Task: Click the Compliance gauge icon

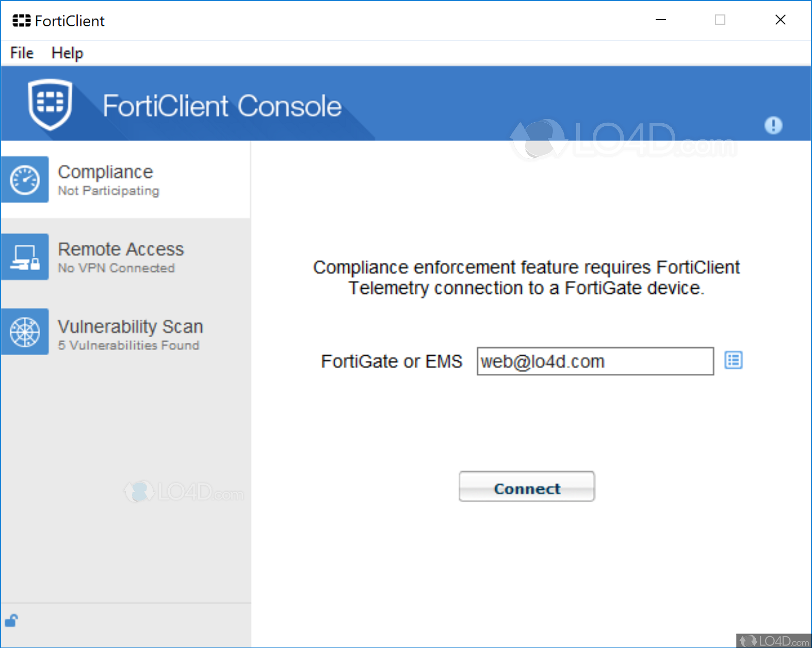Action: point(25,180)
